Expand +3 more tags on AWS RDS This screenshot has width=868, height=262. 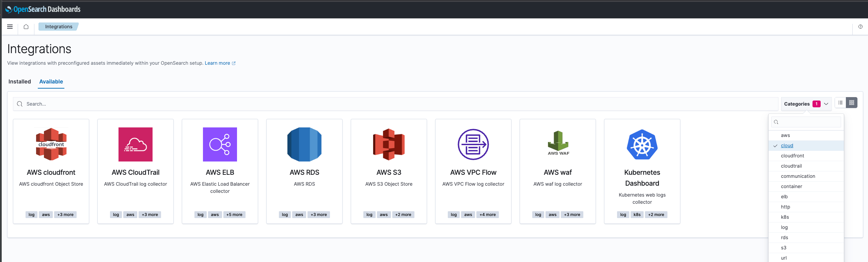pyautogui.click(x=319, y=215)
